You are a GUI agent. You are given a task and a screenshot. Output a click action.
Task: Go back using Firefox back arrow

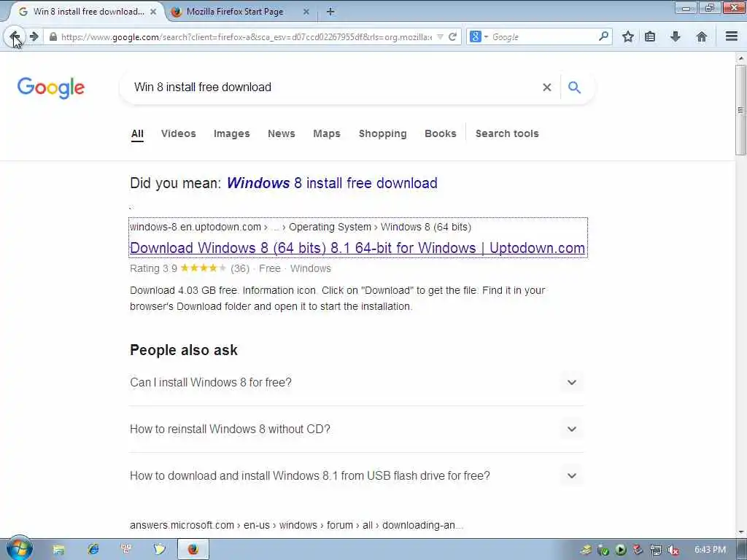click(15, 36)
